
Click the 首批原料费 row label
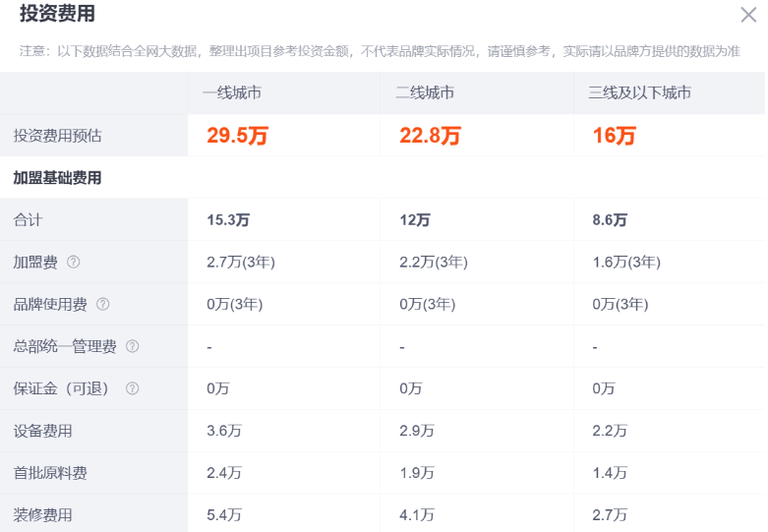click(x=50, y=473)
